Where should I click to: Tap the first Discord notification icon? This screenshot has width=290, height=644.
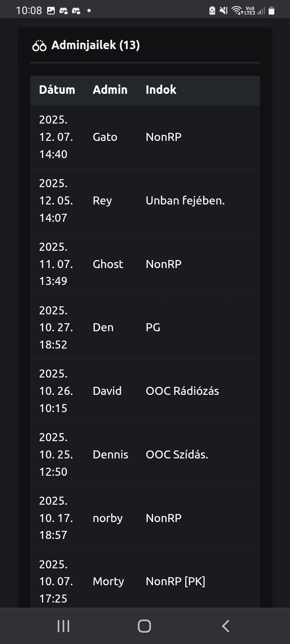(x=63, y=11)
